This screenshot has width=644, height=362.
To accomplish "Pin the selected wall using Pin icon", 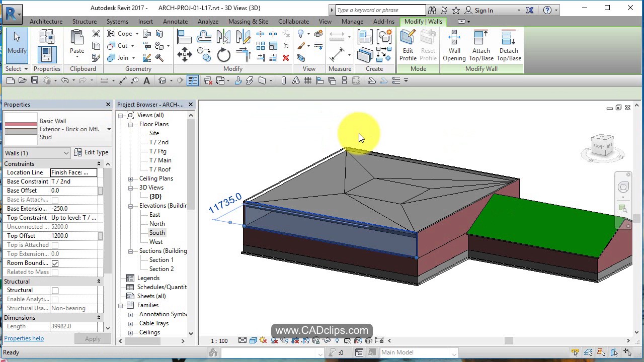I will (286, 45).
